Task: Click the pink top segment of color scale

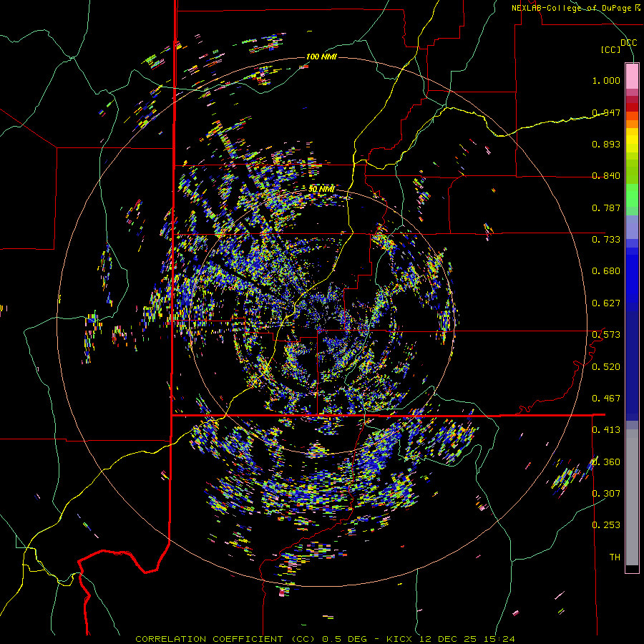Action: point(632,76)
